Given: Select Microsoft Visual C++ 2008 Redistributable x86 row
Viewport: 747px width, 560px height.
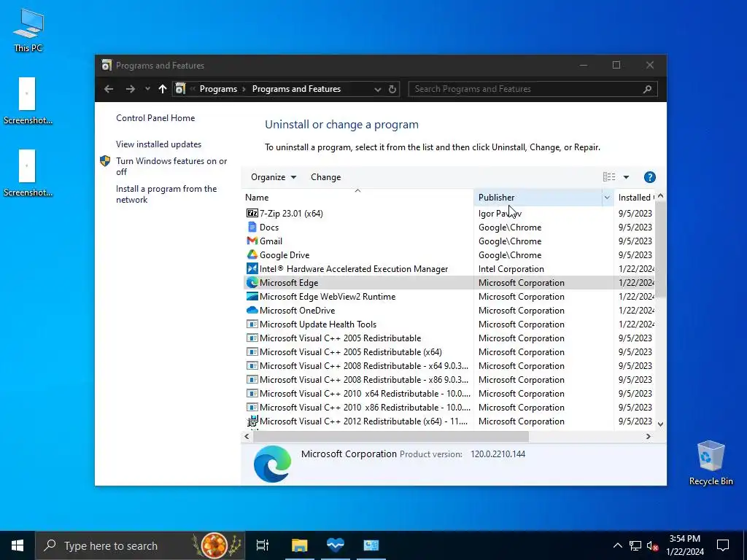Looking at the screenshot, I should point(449,379).
